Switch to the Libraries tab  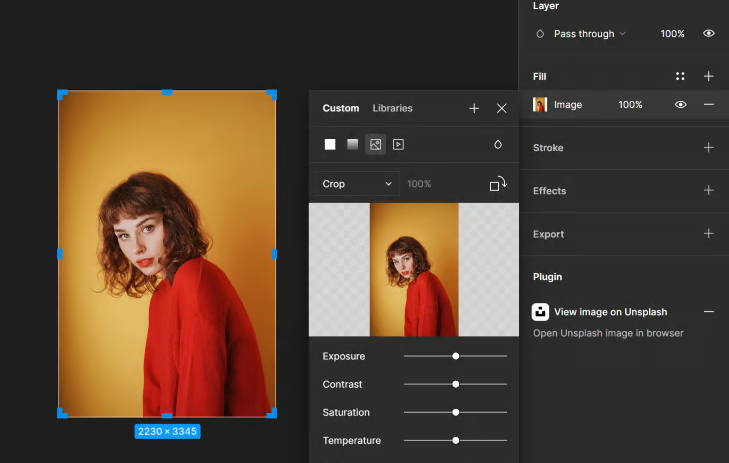[392, 108]
